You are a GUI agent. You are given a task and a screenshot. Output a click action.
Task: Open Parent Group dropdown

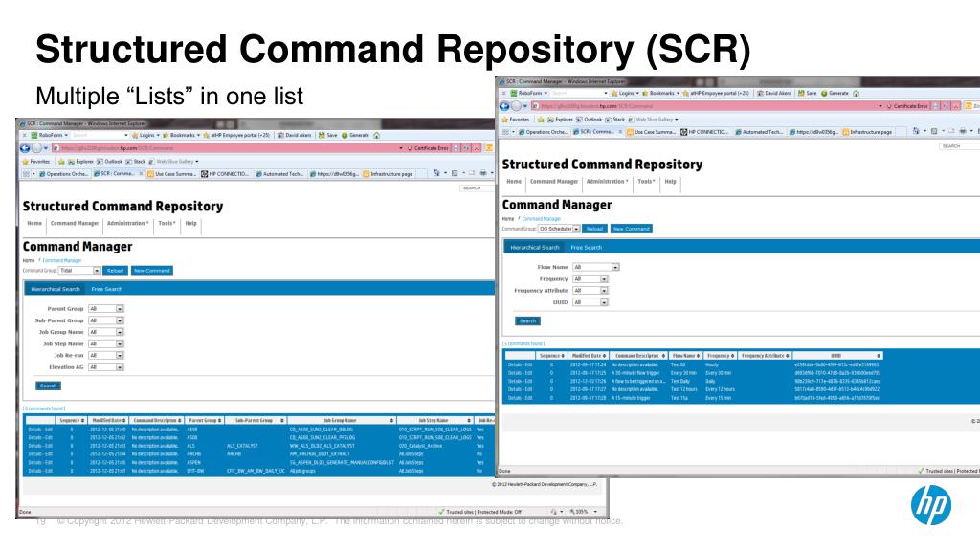(105, 309)
